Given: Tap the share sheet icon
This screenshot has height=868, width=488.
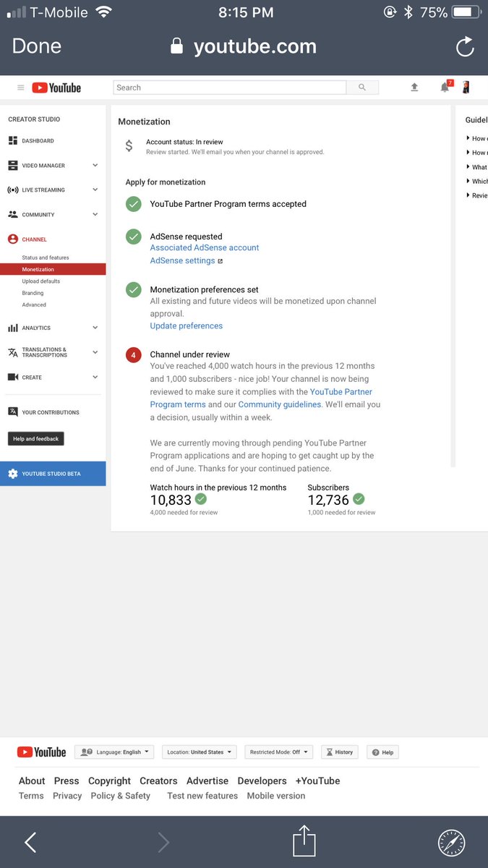Looking at the screenshot, I should pyautogui.click(x=305, y=841).
